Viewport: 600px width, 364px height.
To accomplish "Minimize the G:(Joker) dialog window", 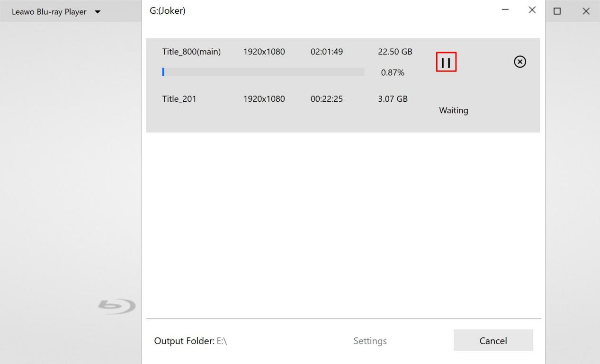I will point(506,10).
